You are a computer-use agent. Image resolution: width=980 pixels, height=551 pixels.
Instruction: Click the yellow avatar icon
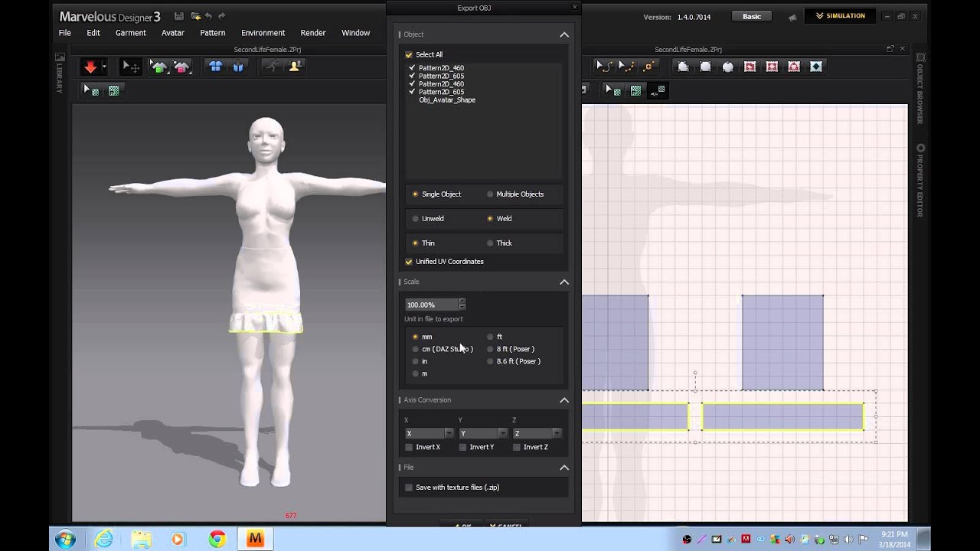coord(294,67)
